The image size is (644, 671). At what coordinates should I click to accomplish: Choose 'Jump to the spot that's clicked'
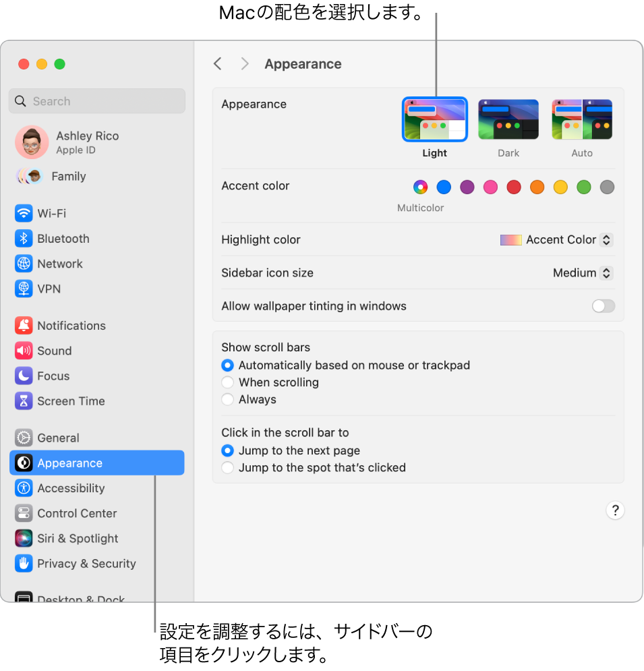point(227,467)
